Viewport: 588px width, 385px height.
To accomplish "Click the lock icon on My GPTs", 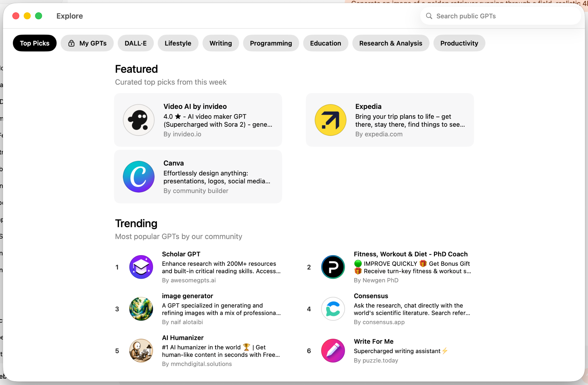I will point(71,43).
